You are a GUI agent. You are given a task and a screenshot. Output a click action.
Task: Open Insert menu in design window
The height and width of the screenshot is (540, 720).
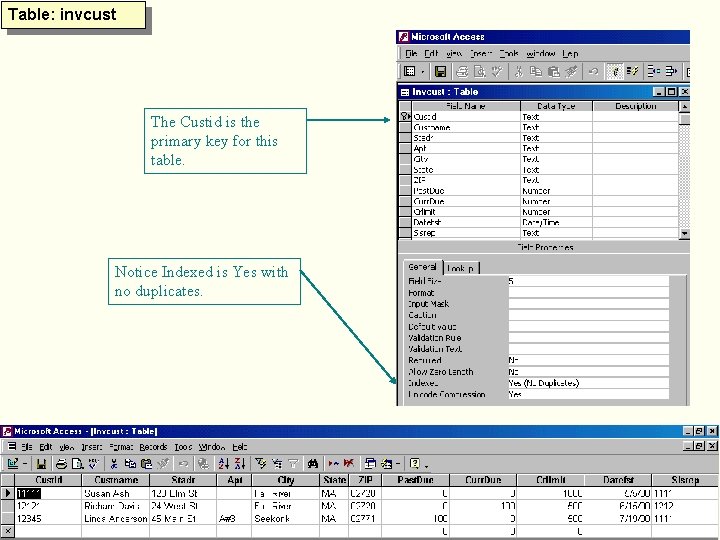pyautogui.click(x=480, y=54)
